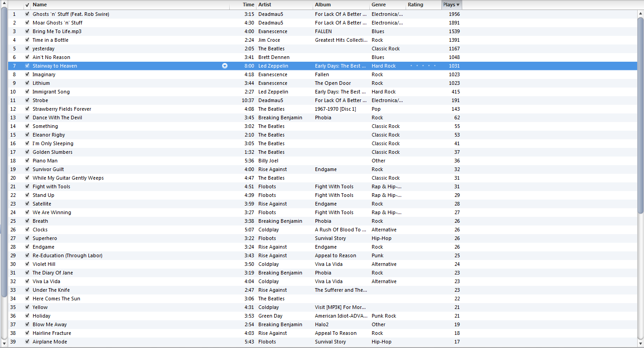644x348 pixels.
Task: Click album American Idiot cell
Action: click(341, 316)
